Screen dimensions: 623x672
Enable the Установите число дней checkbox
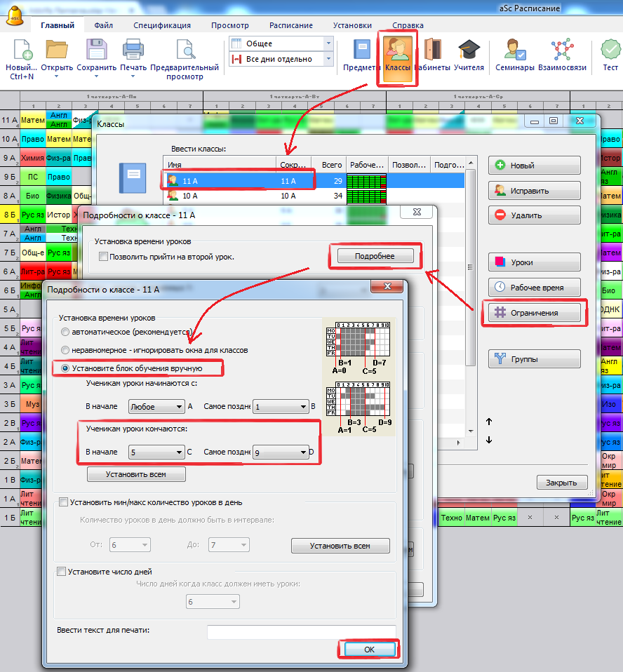62,572
